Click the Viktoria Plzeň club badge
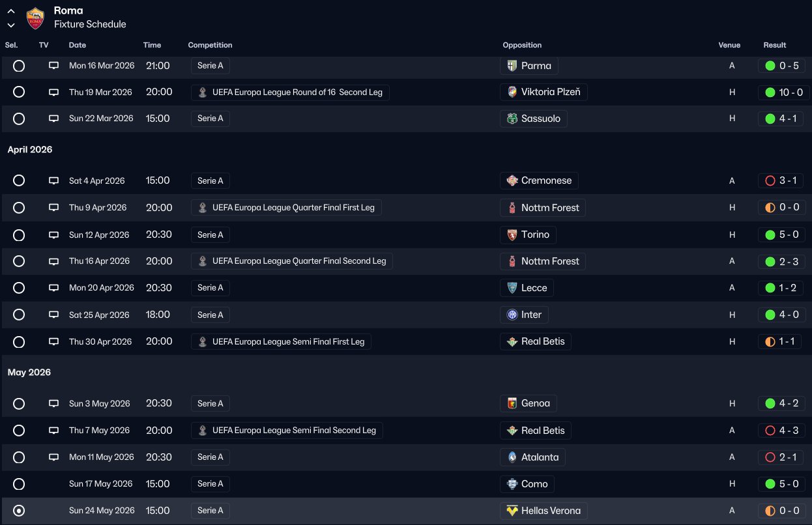812x525 pixels. point(512,92)
